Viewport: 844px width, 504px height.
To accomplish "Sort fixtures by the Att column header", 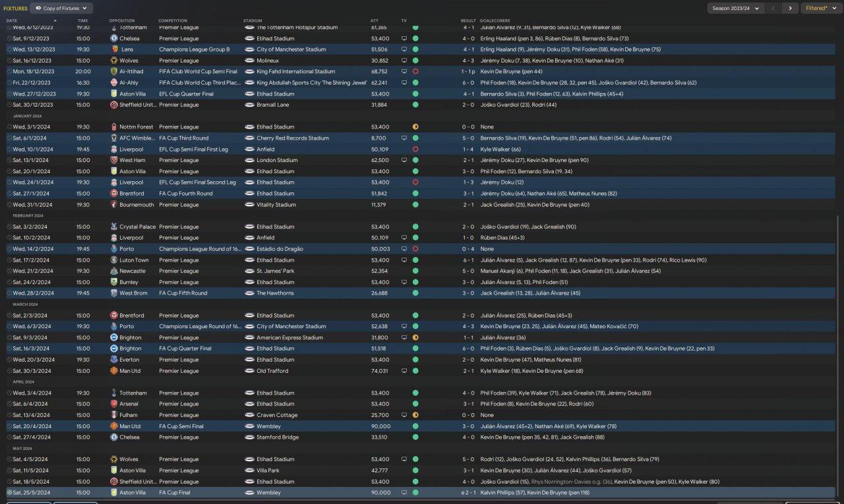I will [x=375, y=20].
